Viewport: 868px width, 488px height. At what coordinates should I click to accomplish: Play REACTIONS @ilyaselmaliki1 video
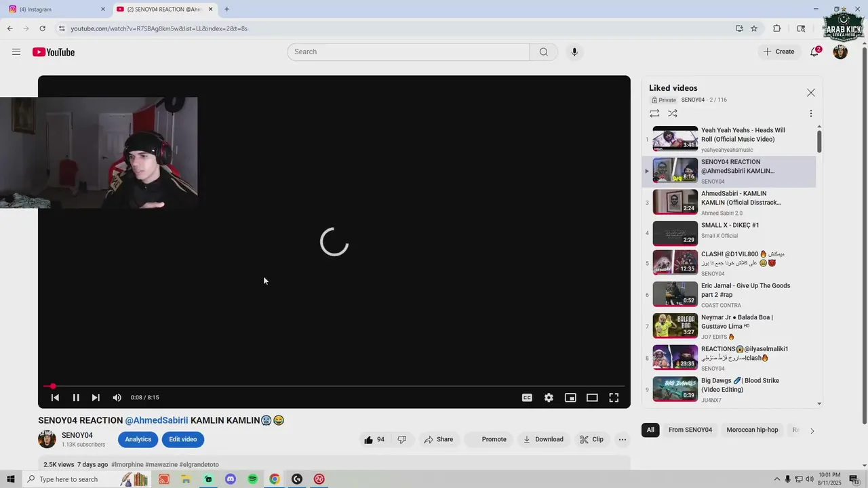tap(729, 358)
